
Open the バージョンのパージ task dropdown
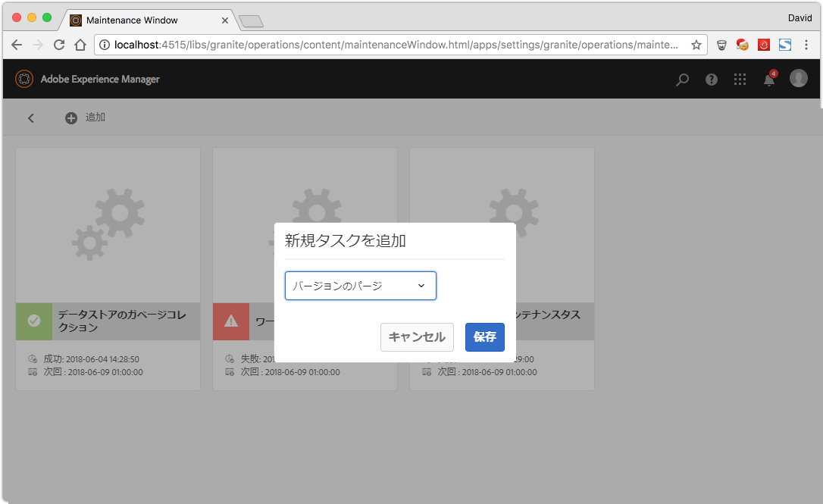[360, 286]
